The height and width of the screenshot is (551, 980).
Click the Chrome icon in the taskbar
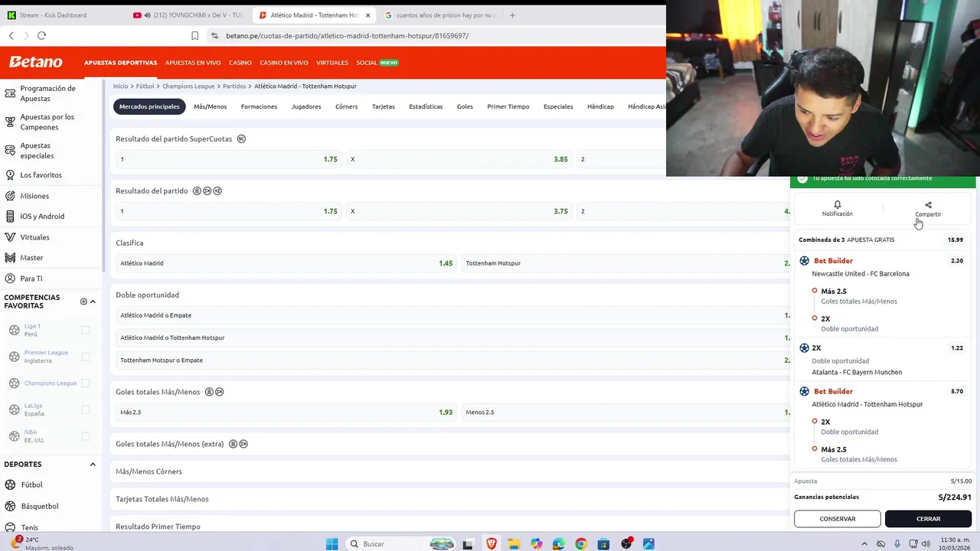[581, 543]
